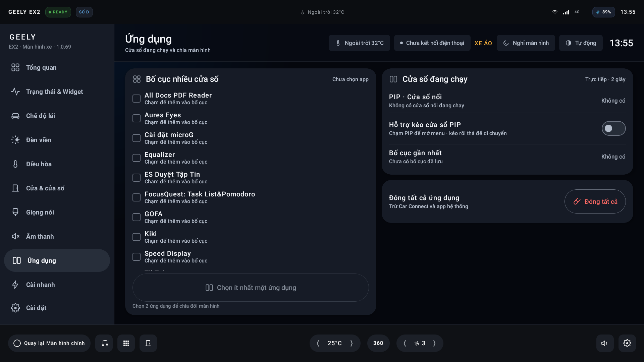The height and width of the screenshot is (362, 644).
Task: Click Chọn ít nhất một ứng dụng button
Action: click(x=251, y=288)
